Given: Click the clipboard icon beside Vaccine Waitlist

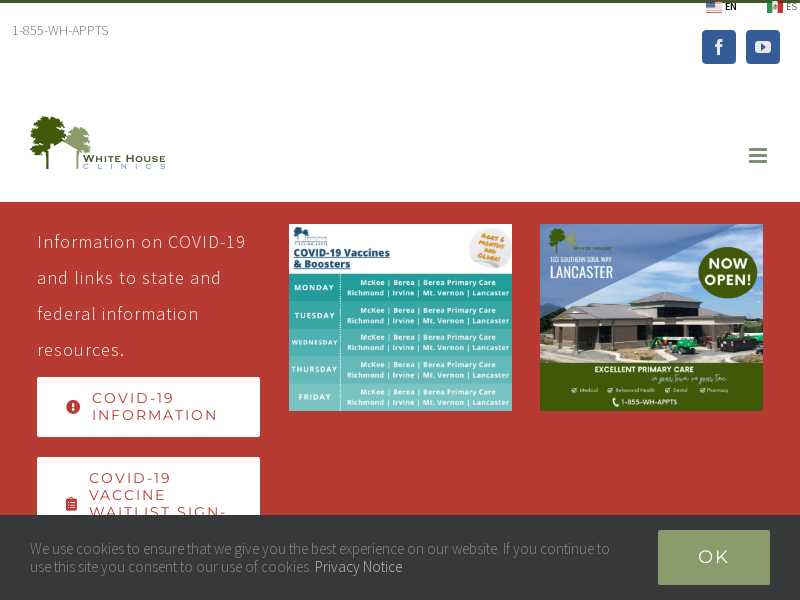Looking at the screenshot, I should point(71,504).
